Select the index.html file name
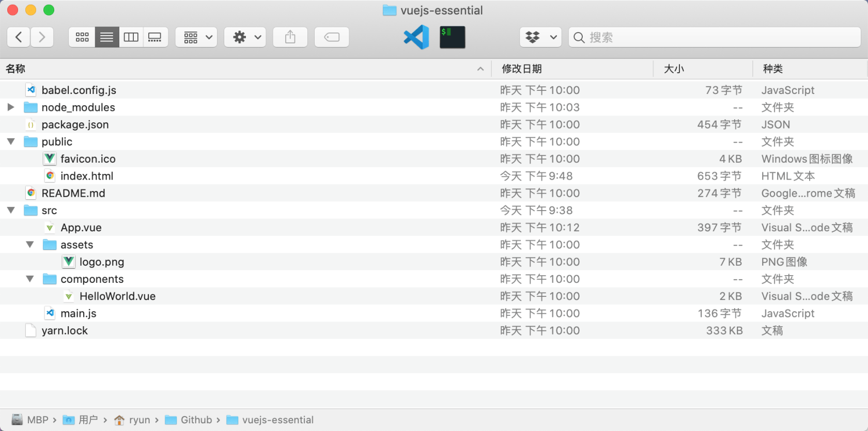868x431 pixels. point(87,176)
